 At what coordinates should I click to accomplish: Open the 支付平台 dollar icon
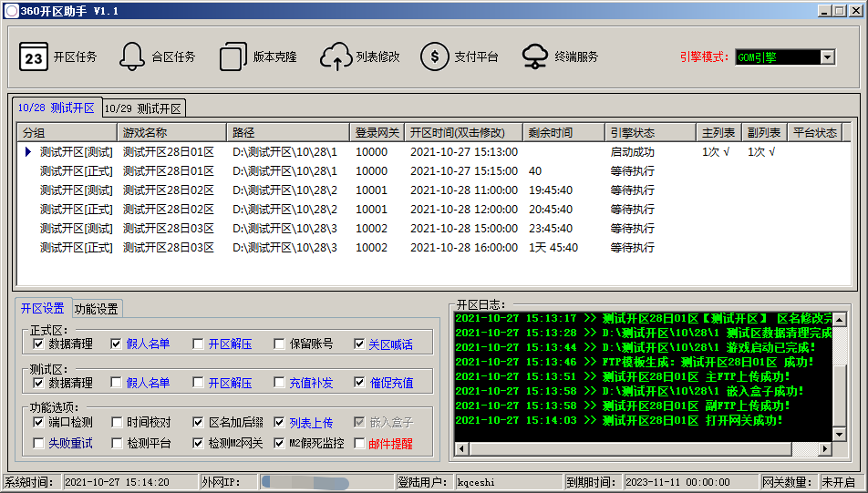point(435,56)
